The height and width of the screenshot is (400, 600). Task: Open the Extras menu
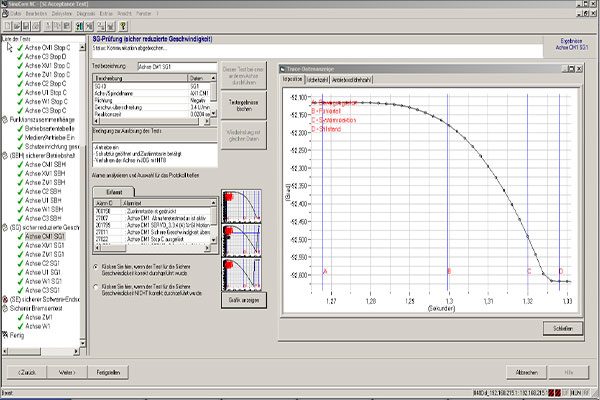[x=106, y=13]
